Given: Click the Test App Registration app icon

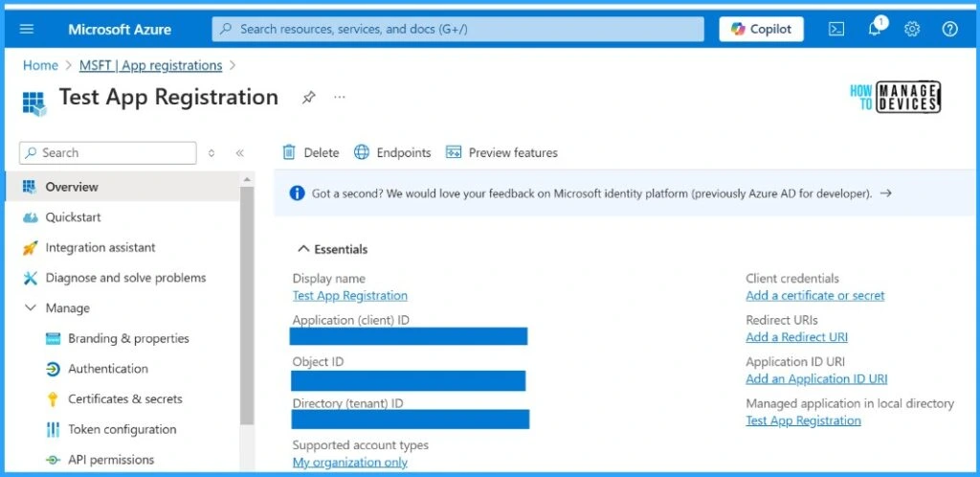Looking at the screenshot, I should [x=34, y=103].
